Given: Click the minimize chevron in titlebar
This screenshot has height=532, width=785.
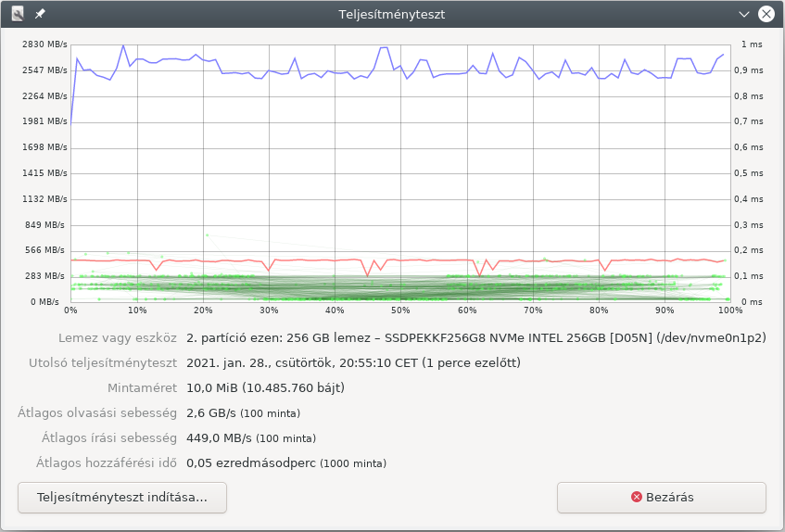Looking at the screenshot, I should point(744,14).
